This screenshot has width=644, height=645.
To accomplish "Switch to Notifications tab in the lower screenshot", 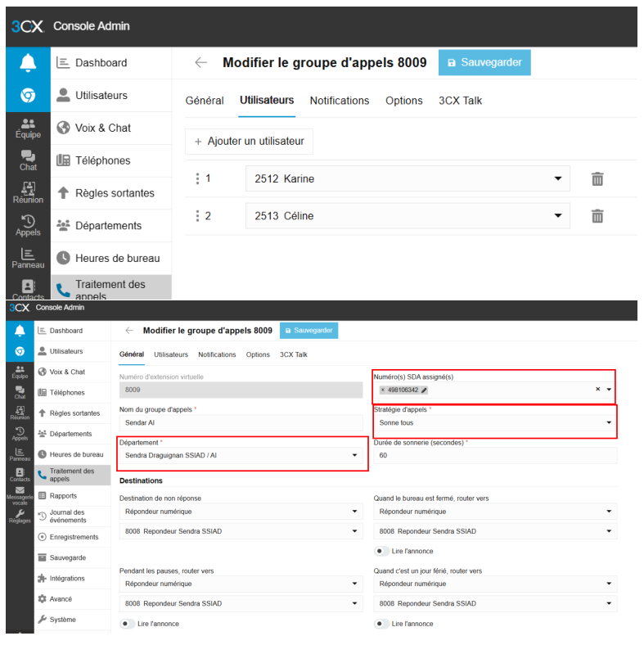I will pos(217,354).
